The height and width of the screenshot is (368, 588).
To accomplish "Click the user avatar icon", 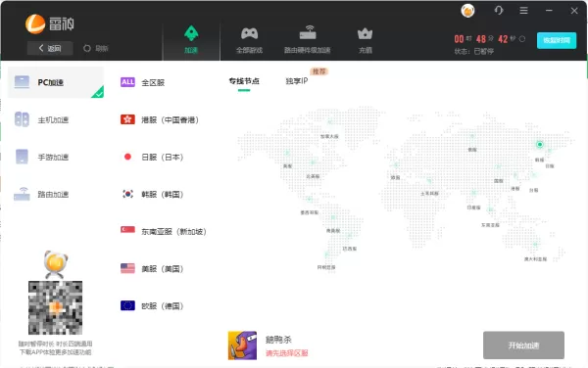I will coord(467,11).
